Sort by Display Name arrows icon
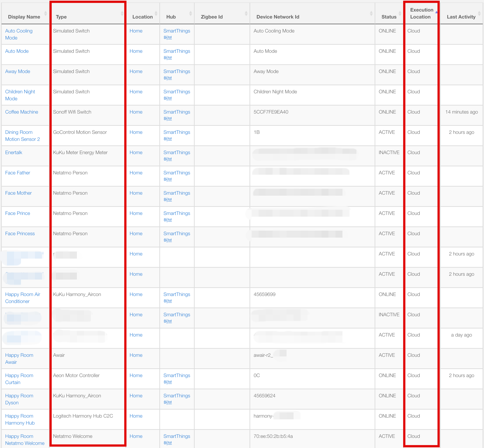This screenshot has width=484, height=448. click(x=45, y=14)
